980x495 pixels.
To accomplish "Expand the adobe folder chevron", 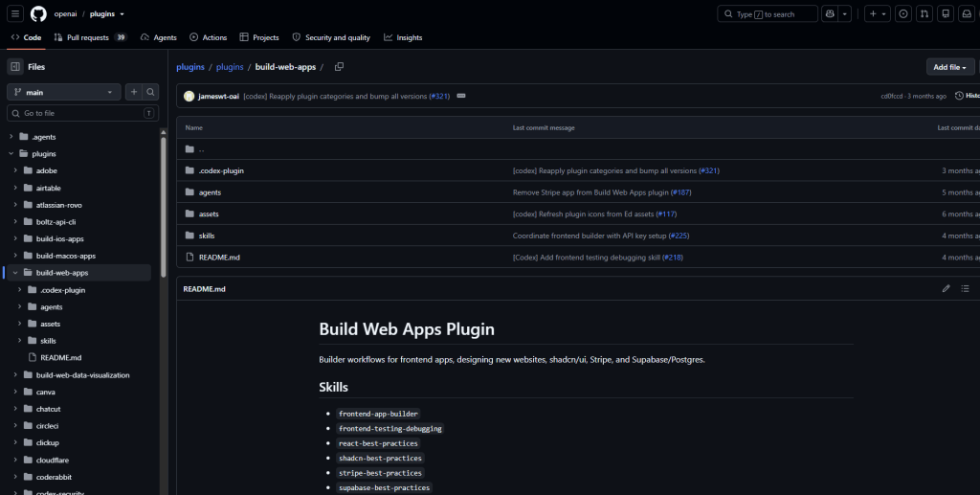I will pyautogui.click(x=15, y=170).
